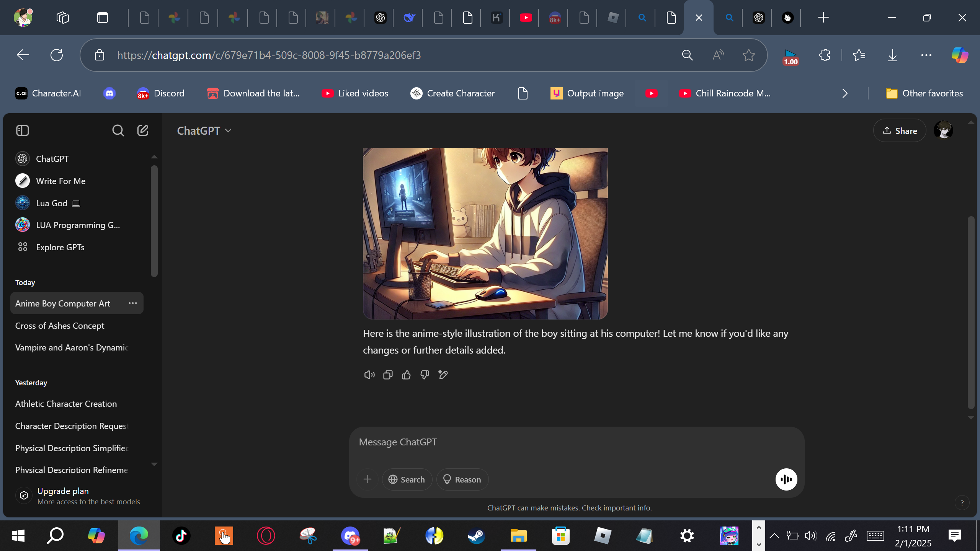The image size is (980, 551).
Task: Select Explore GPTs in sidebar
Action: click(x=60, y=247)
